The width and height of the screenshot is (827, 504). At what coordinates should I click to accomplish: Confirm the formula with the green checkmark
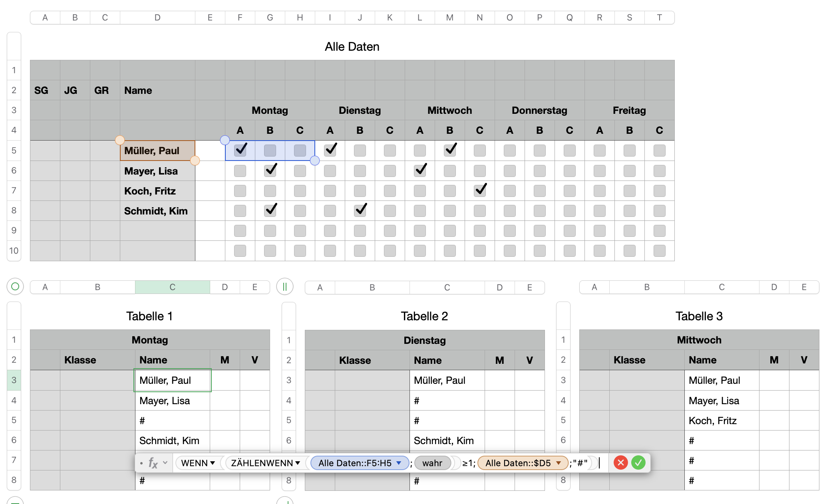(x=638, y=463)
